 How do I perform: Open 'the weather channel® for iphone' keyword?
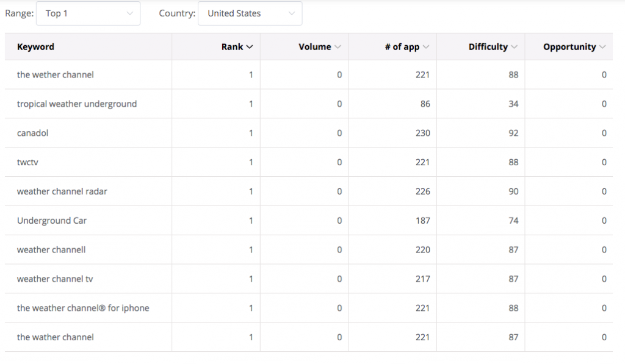(x=83, y=309)
